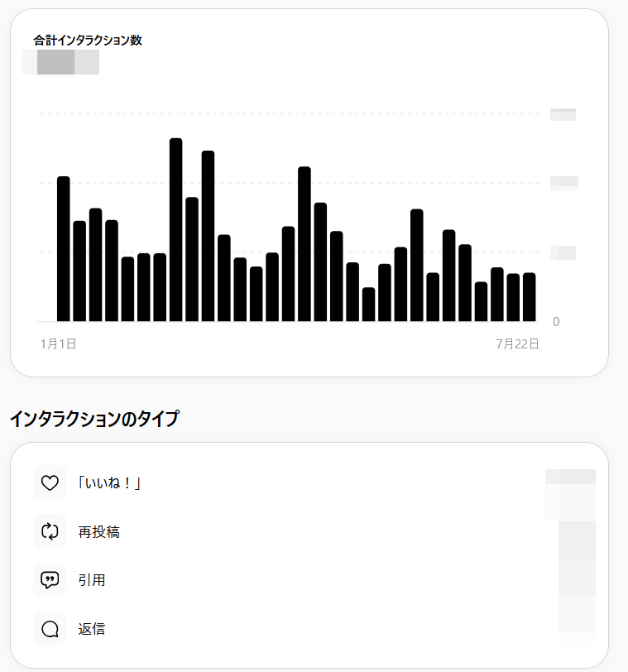Image resolution: width=628 pixels, height=672 pixels.
Task: Click the tallest bar in the chart
Action: coord(175,230)
